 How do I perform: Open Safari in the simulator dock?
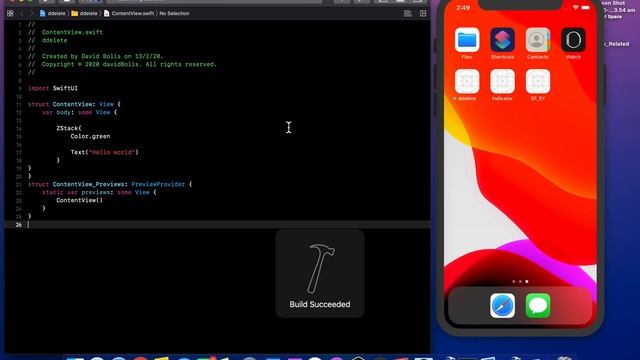[x=502, y=305]
